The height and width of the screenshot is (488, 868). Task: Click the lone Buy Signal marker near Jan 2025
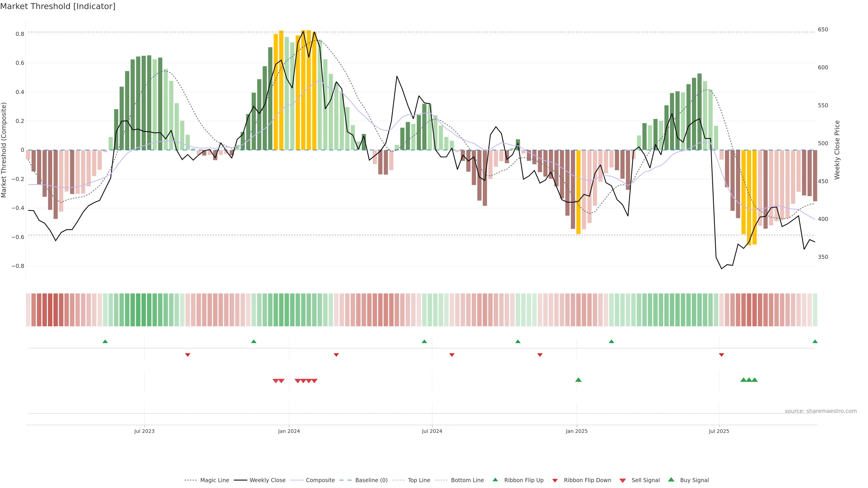578,380
